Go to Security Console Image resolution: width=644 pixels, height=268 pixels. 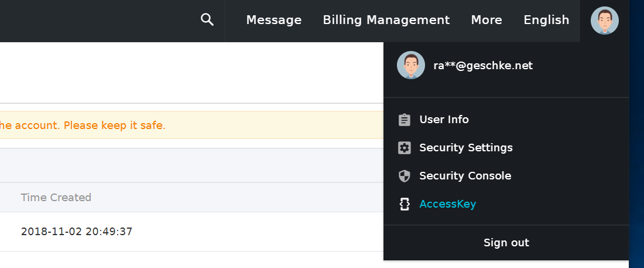click(x=506, y=176)
